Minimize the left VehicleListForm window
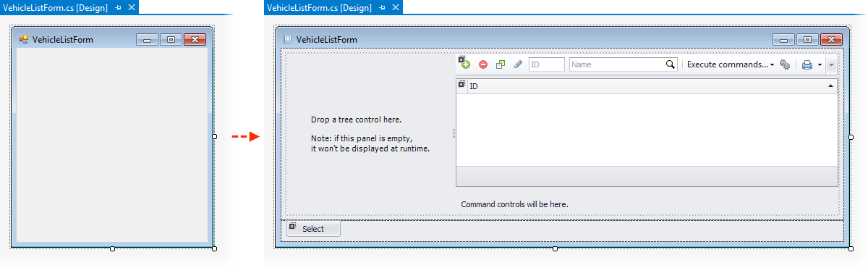Image resolution: width=868 pixels, height=268 pixels. (147, 40)
